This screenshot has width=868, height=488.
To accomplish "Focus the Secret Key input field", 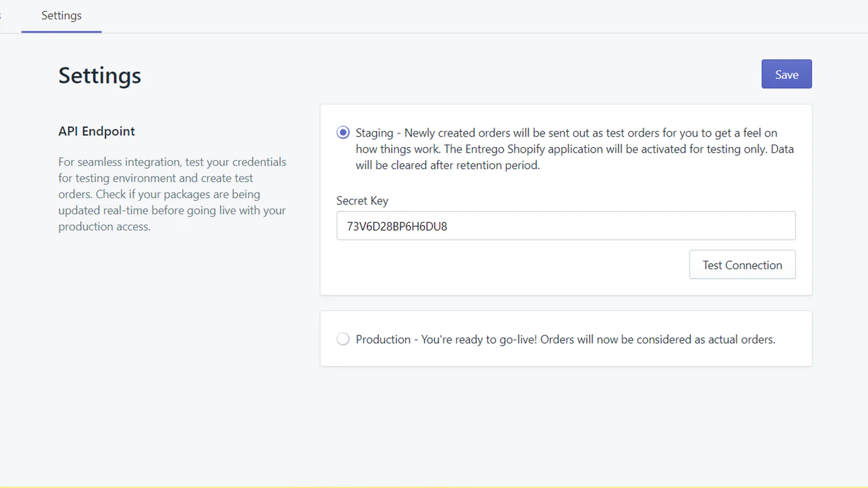I will pyautogui.click(x=566, y=226).
